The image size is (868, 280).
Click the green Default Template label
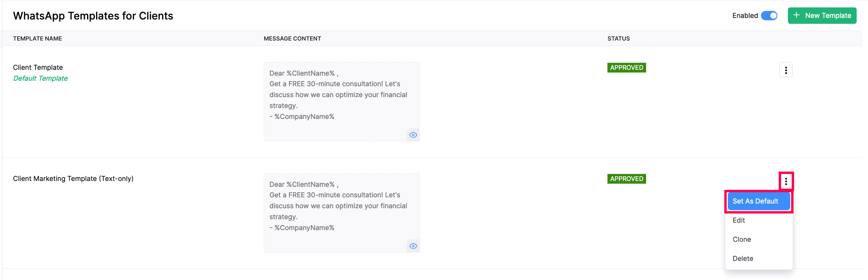40,78
